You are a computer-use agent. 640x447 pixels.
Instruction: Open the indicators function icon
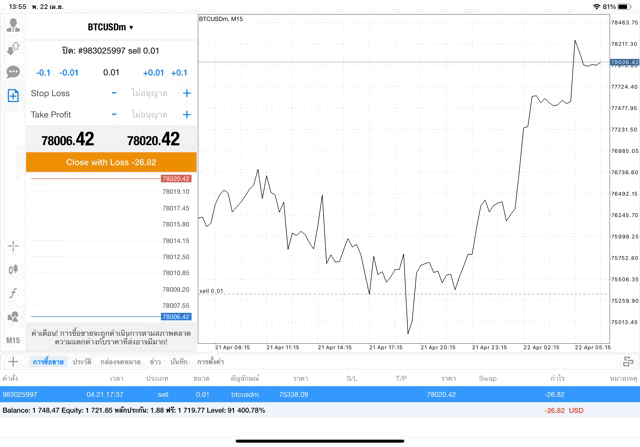[13, 293]
